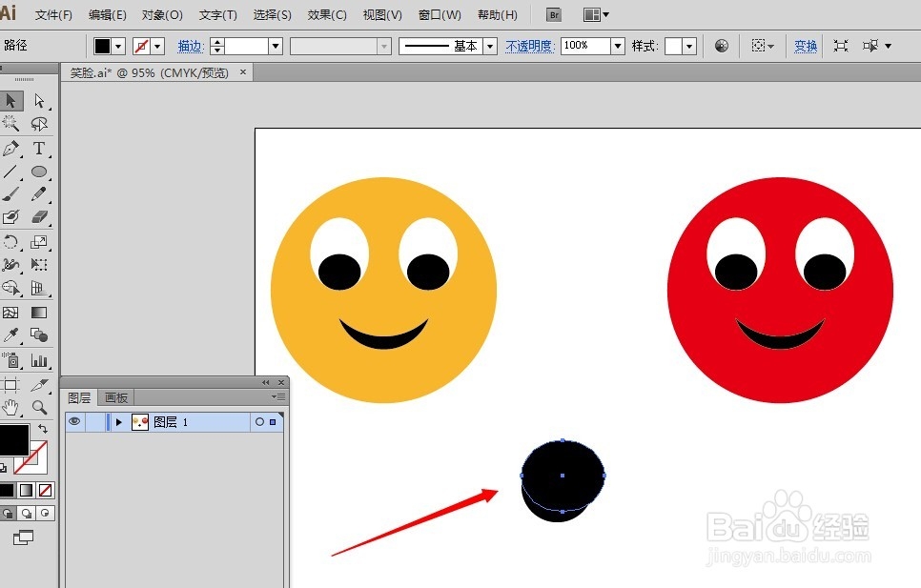This screenshot has width=921, height=588.
Task: Select the Blend tool
Action: coord(39,335)
